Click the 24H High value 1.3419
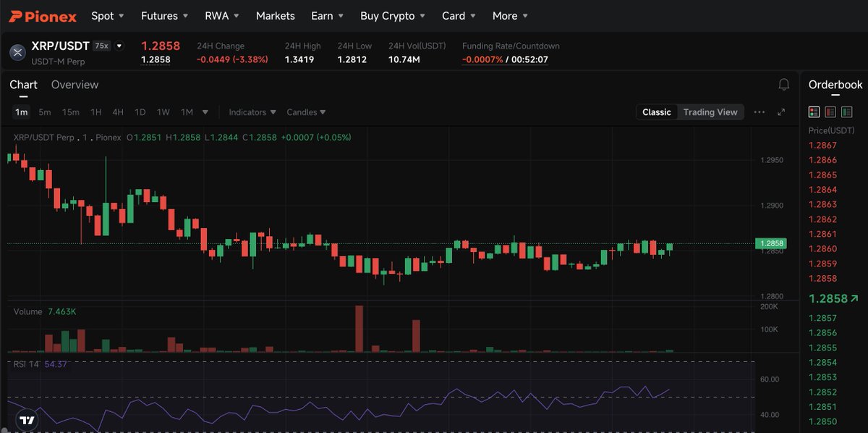The width and height of the screenshot is (868, 433). click(x=299, y=59)
